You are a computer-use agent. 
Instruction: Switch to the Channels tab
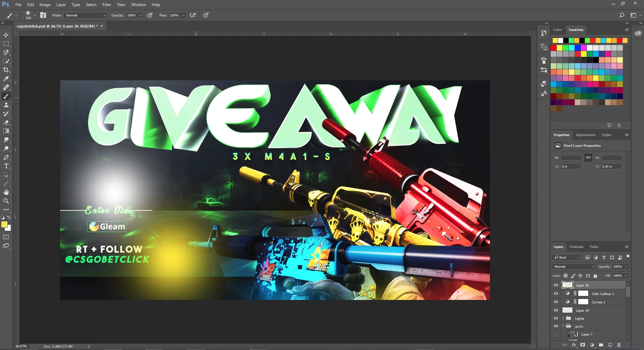[x=576, y=247]
